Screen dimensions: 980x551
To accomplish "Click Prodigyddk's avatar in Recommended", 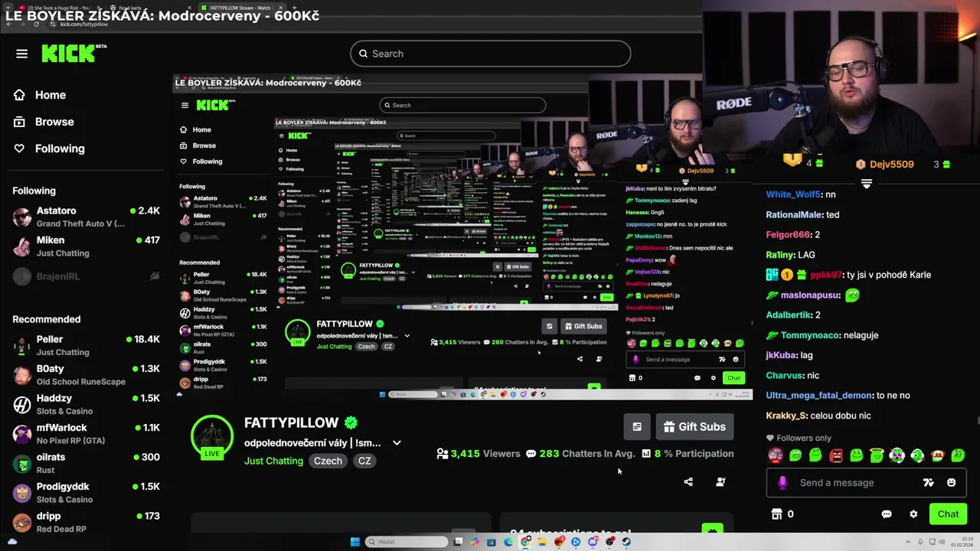I will 22,492.
